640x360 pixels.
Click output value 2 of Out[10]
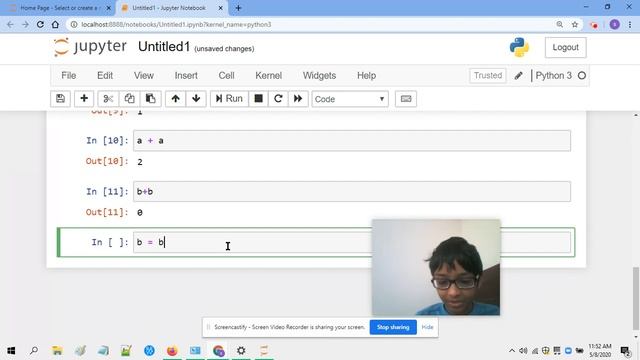point(140,162)
